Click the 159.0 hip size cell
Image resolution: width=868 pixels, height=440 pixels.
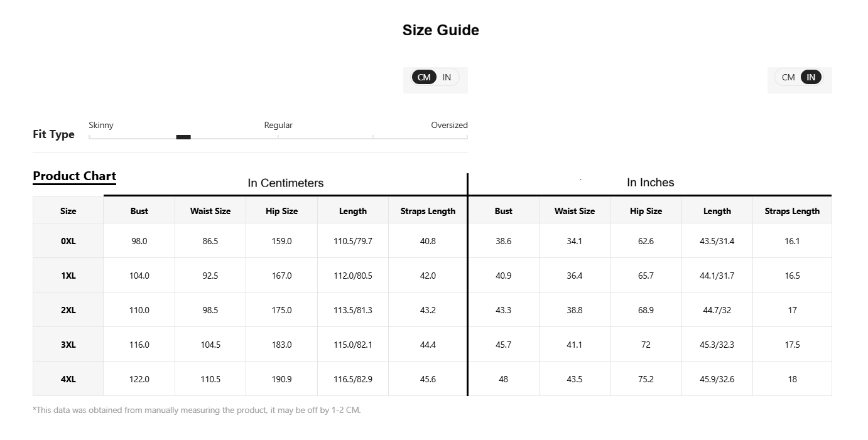click(x=281, y=241)
